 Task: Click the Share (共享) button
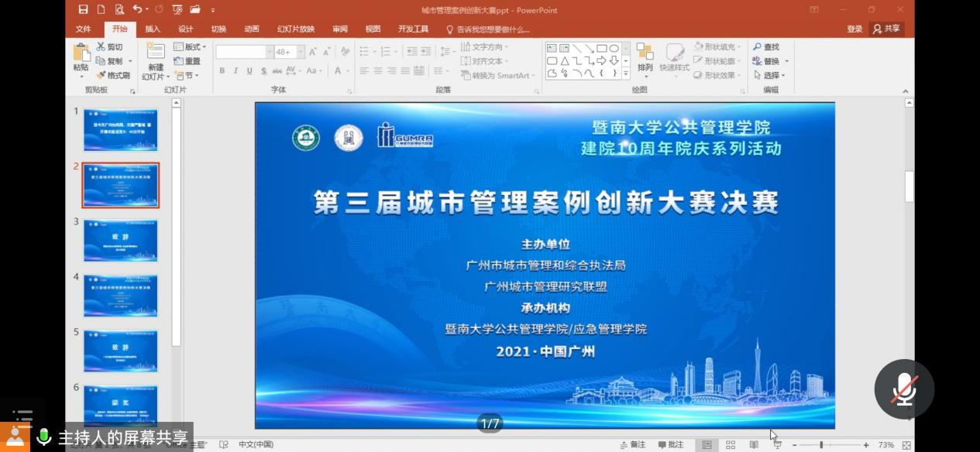tap(887, 29)
